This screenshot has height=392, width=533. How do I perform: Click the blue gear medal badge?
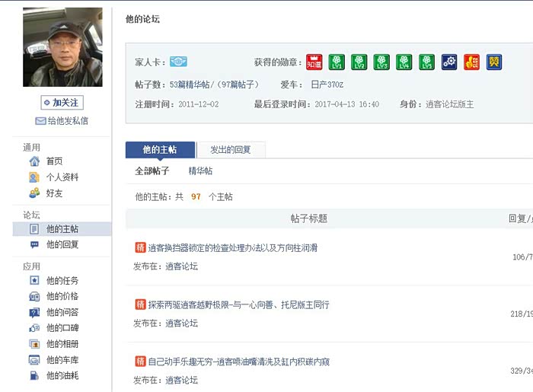[x=449, y=62]
